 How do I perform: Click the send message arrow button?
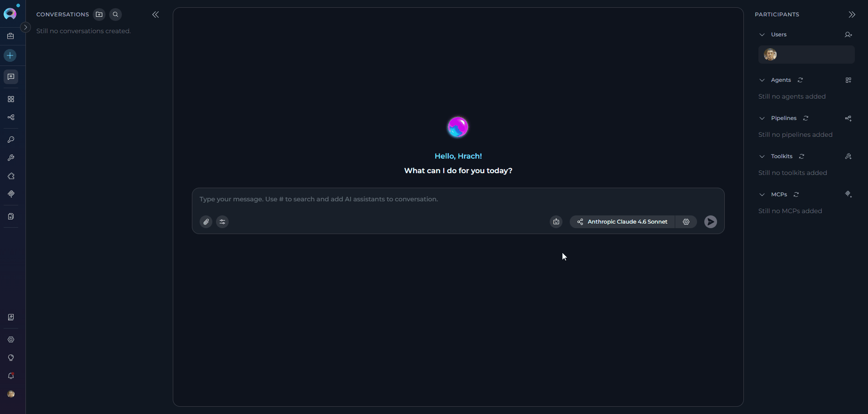tap(710, 222)
